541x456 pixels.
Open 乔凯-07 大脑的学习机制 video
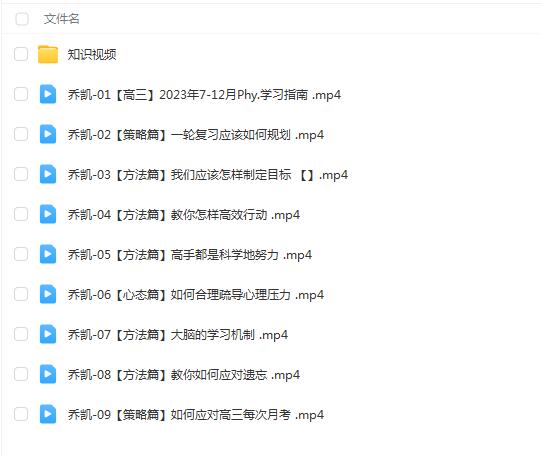tap(178, 335)
